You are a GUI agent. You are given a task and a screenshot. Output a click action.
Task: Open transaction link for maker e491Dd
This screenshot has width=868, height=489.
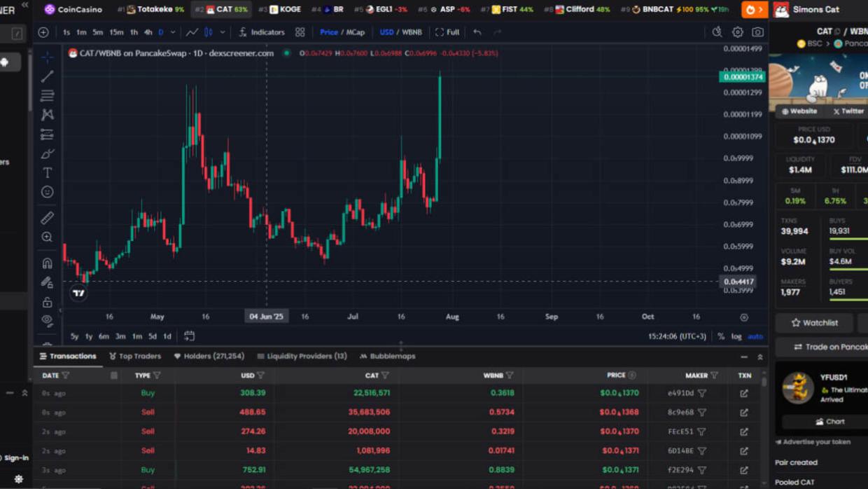[744, 393]
